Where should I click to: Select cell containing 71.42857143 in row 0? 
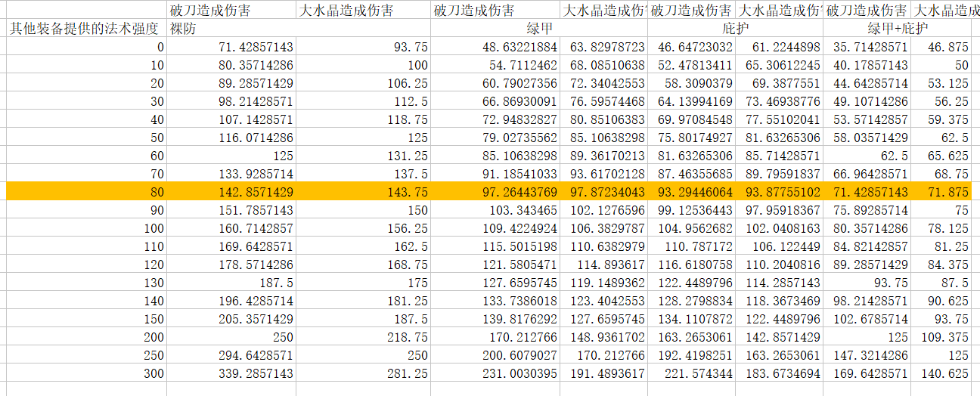click(x=231, y=47)
